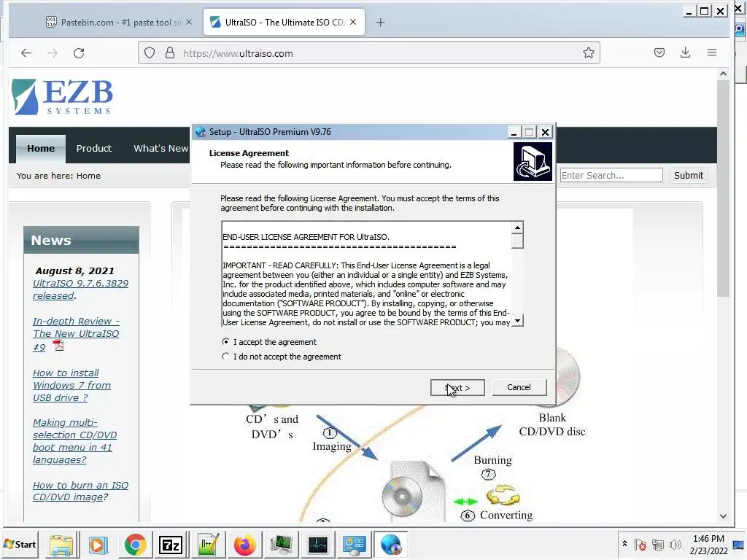Screen dimensions: 747x560
Task: Close the Pastebin.com tab
Action: [x=189, y=22]
